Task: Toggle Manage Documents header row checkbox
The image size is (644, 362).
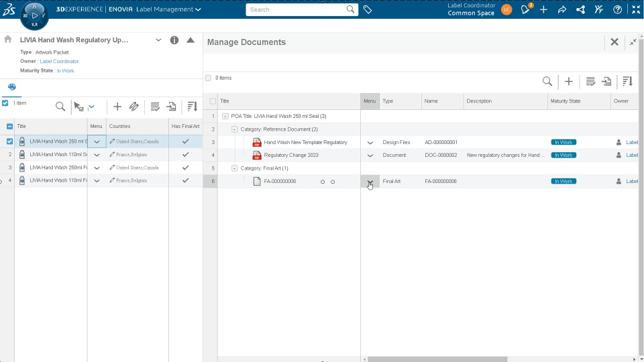Action: [x=213, y=101]
